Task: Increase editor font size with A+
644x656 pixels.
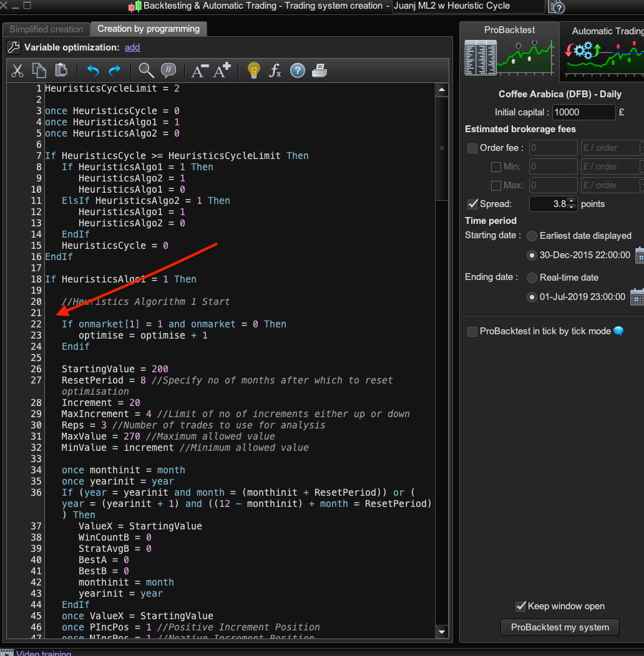Action: (x=222, y=70)
